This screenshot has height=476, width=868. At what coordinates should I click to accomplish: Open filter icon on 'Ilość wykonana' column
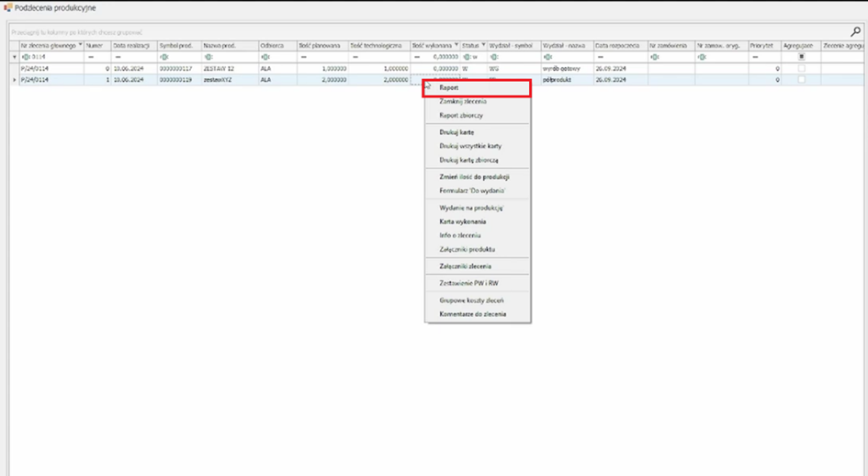pos(457,45)
